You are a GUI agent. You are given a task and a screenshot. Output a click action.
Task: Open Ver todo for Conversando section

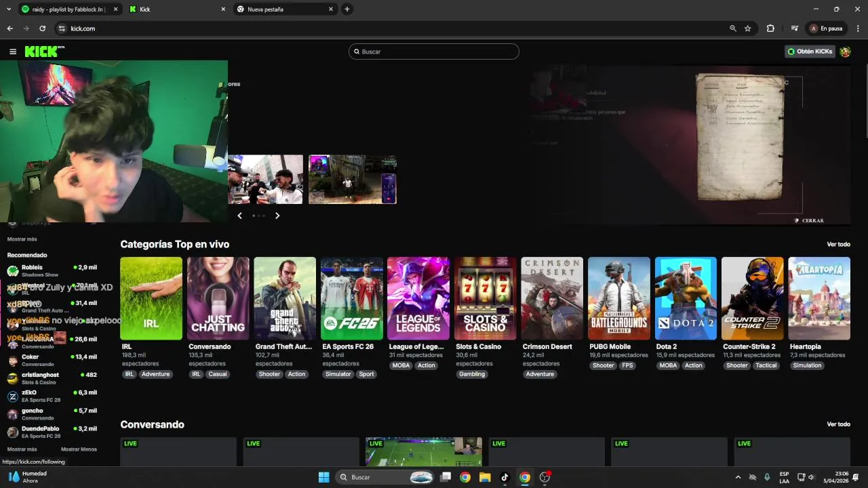[x=838, y=424]
